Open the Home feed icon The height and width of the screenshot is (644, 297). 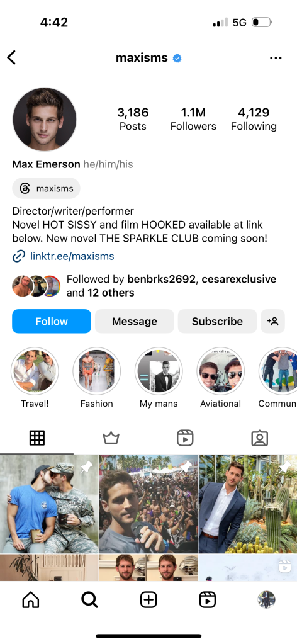[x=31, y=600]
